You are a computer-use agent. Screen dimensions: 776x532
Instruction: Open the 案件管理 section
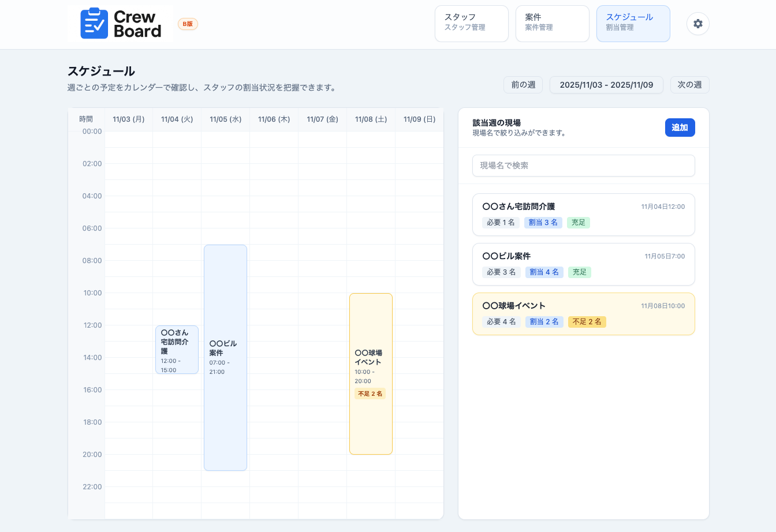pyautogui.click(x=552, y=23)
